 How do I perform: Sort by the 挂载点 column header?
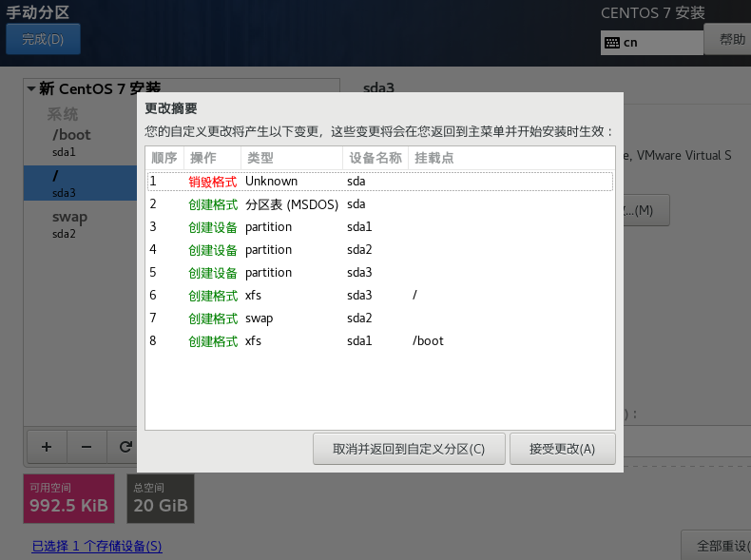(x=511, y=158)
